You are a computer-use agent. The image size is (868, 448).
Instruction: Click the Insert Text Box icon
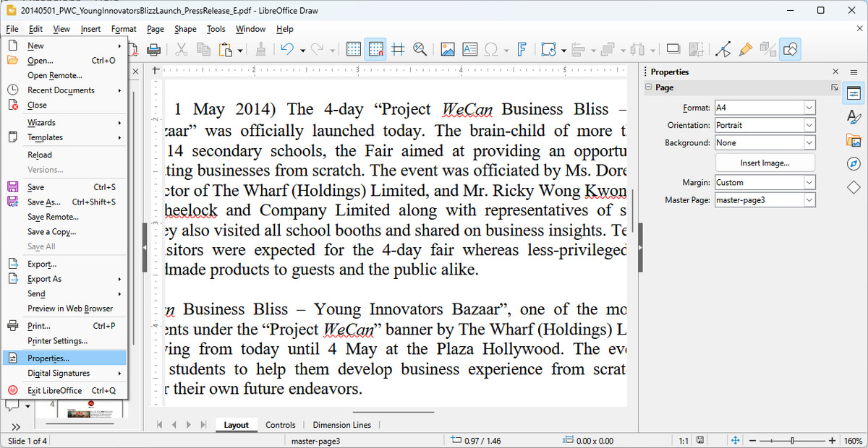(469, 50)
